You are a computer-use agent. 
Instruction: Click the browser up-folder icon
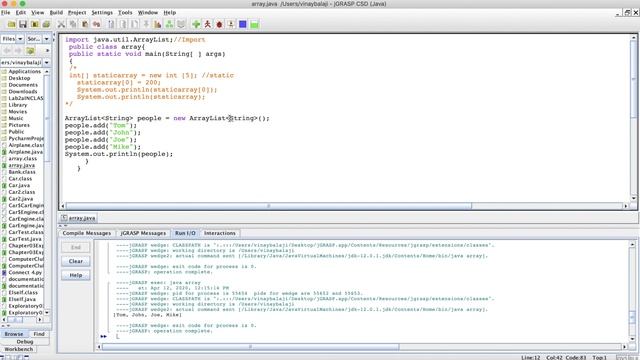coord(30,51)
